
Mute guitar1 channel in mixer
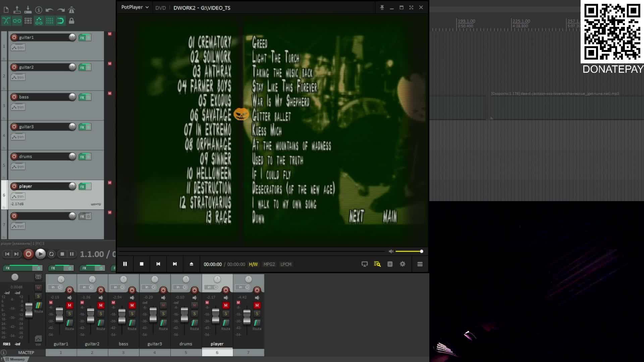tap(69, 305)
